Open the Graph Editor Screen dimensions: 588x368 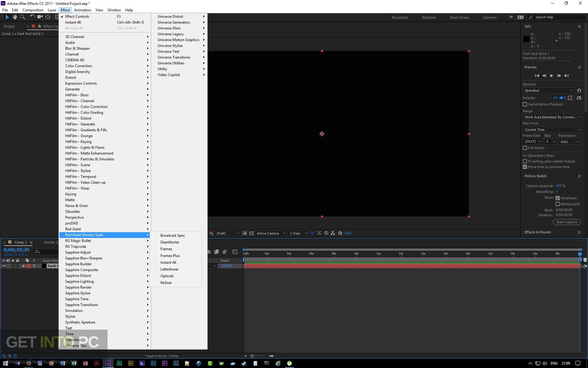[x=235, y=252]
